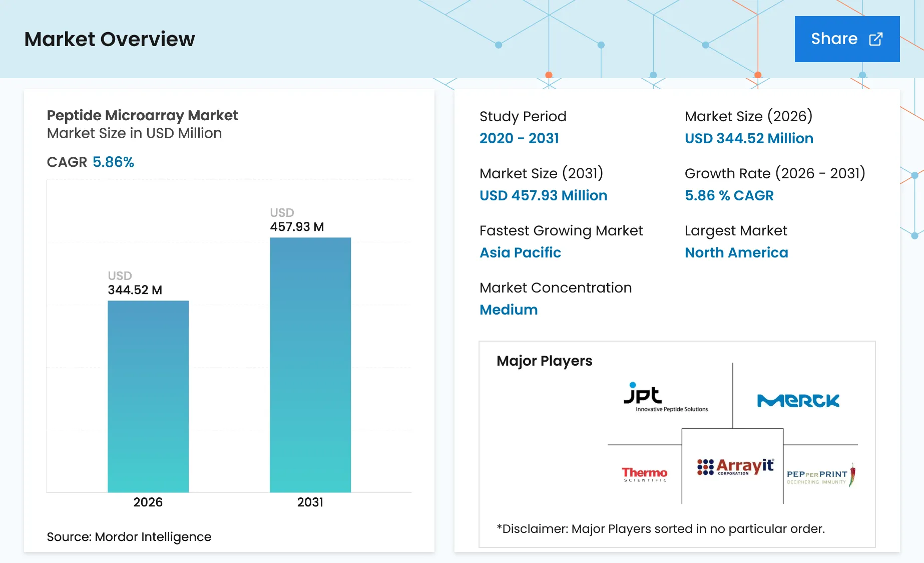The height and width of the screenshot is (563, 924).
Task: Select the 5.86 % CAGR growth rate value
Action: (729, 195)
